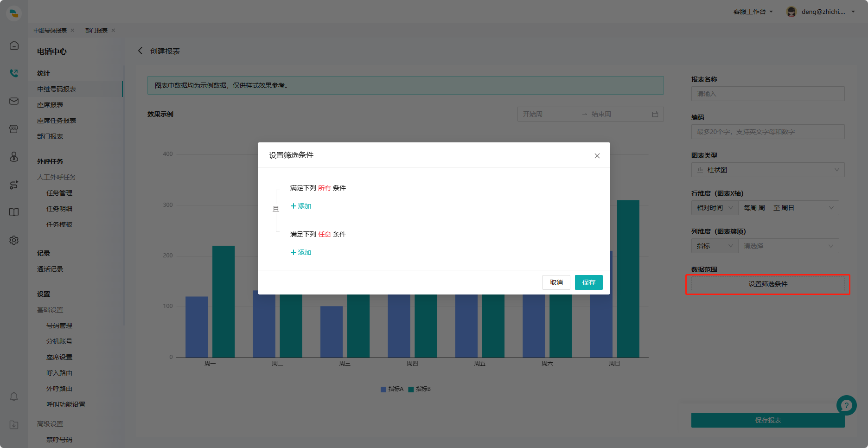Click the user avatar at top right
The height and width of the screenshot is (448, 868).
791,12
